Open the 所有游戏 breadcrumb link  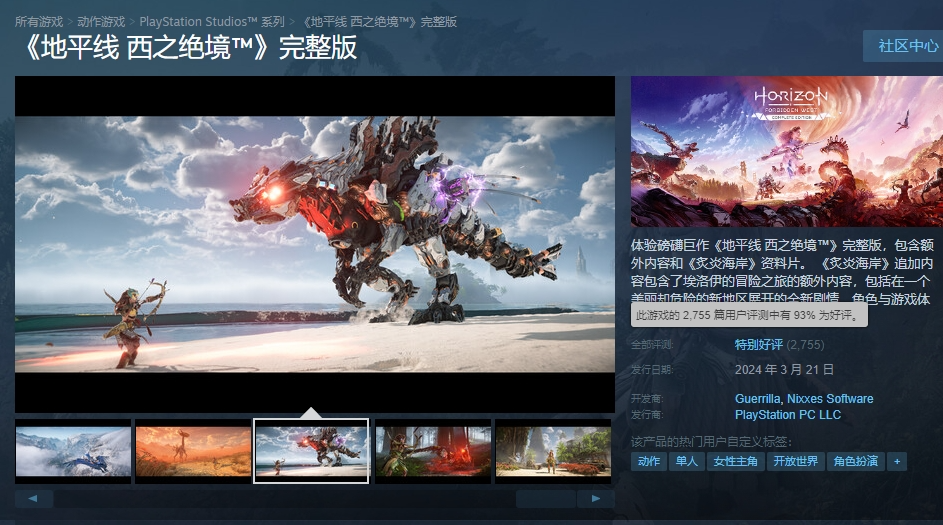39,22
